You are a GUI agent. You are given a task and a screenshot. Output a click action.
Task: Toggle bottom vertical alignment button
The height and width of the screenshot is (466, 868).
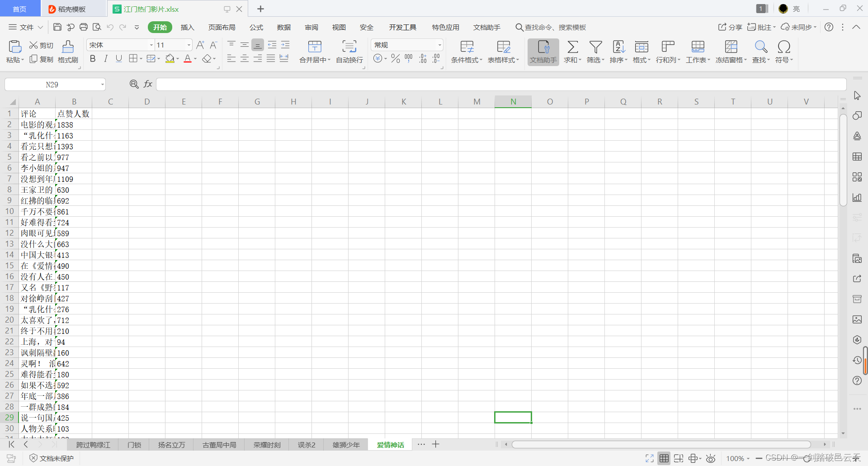coord(257,45)
